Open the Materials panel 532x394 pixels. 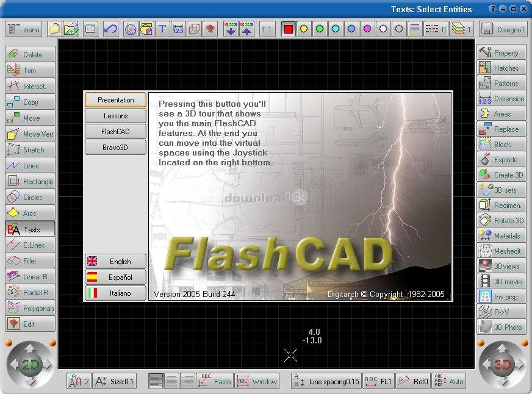[501, 235]
